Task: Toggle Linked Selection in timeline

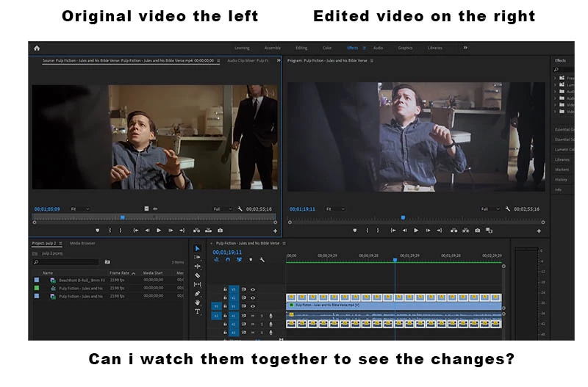Action: [x=239, y=260]
